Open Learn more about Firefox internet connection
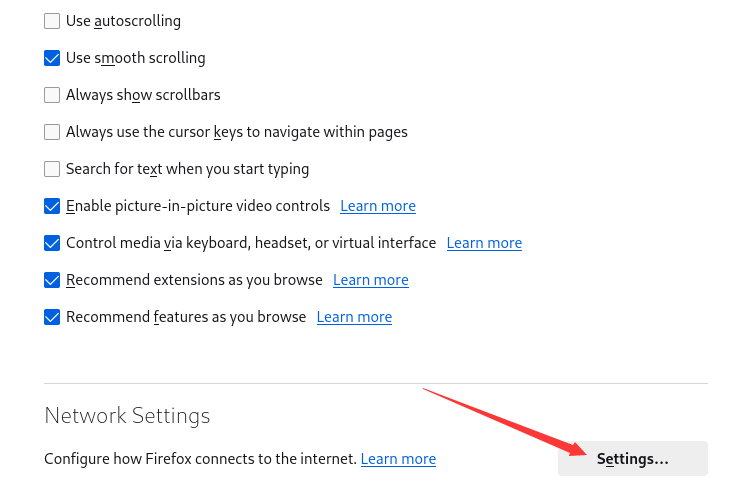This screenshot has width=750, height=490. pyautogui.click(x=398, y=459)
